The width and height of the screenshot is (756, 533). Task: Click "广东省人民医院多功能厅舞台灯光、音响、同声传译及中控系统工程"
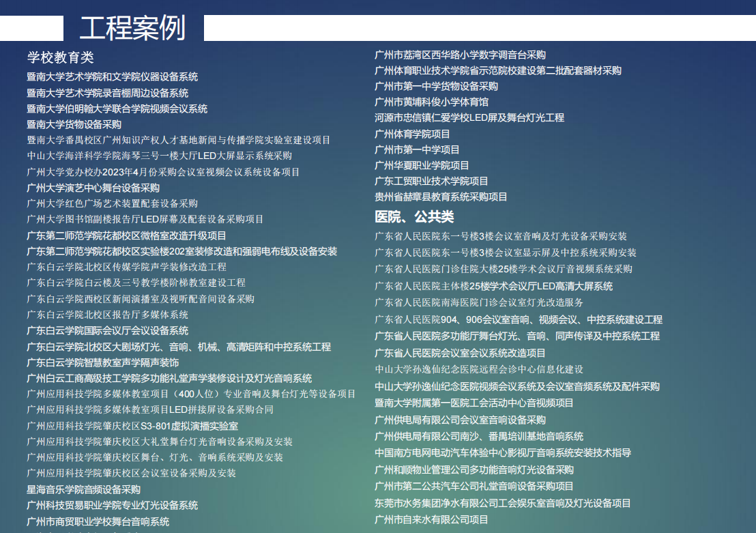pyautogui.click(x=517, y=336)
